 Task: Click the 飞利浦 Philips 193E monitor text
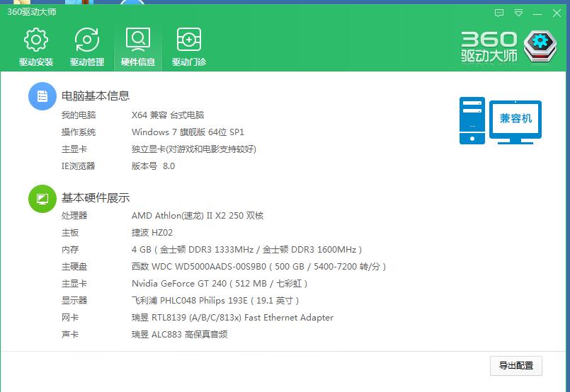pos(215,301)
